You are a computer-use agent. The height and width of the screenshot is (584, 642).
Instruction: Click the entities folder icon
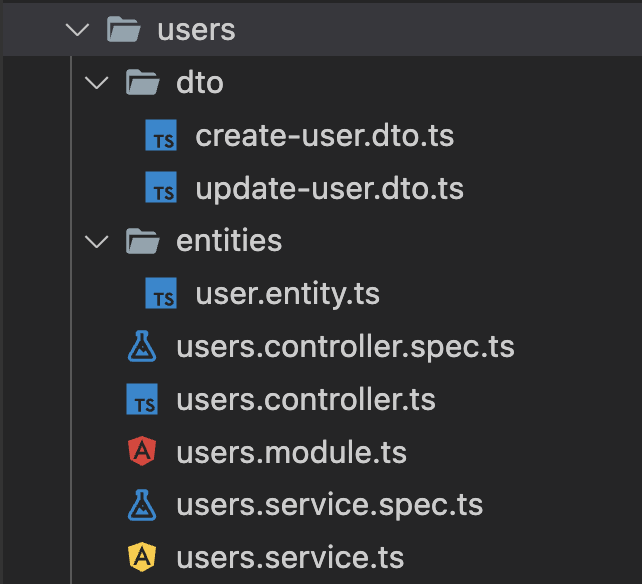(x=143, y=241)
